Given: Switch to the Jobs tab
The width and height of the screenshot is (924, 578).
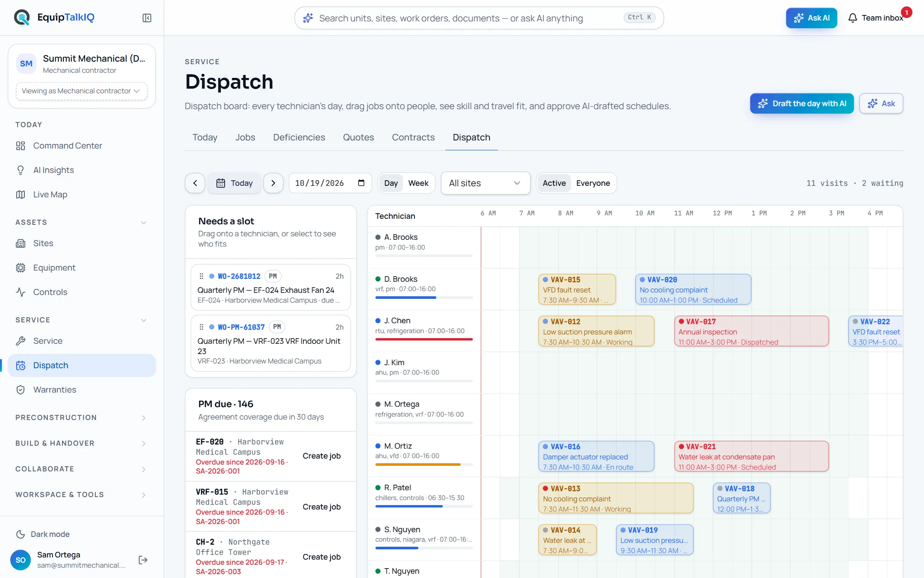Looking at the screenshot, I should [x=245, y=137].
